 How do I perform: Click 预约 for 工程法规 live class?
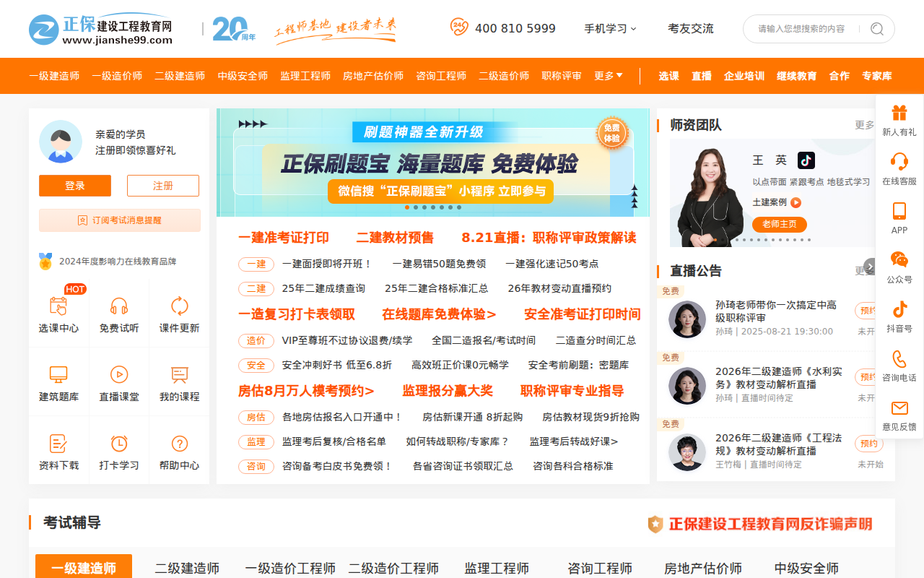[868, 444]
